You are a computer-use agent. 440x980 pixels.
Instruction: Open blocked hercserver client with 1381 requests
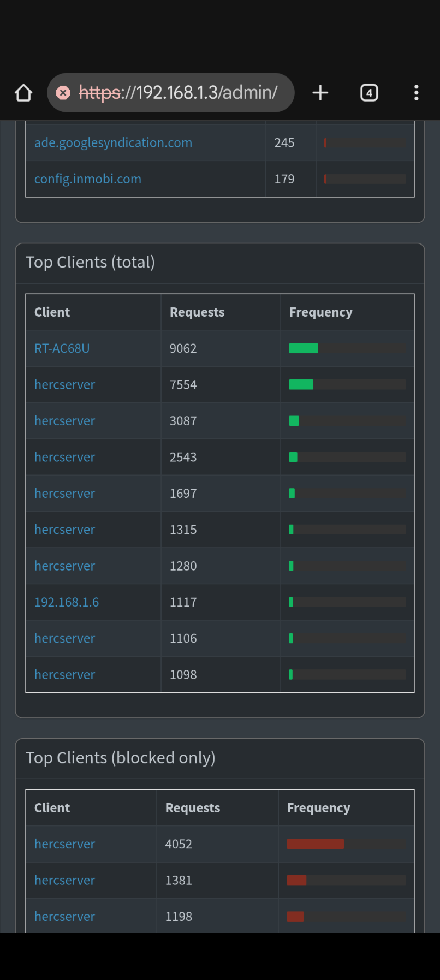(x=64, y=880)
